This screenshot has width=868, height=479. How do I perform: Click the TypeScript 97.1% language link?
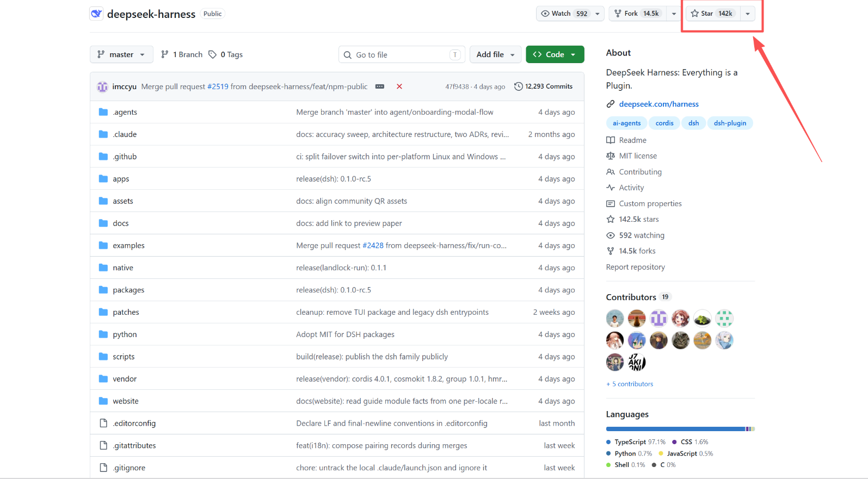tap(636, 442)
